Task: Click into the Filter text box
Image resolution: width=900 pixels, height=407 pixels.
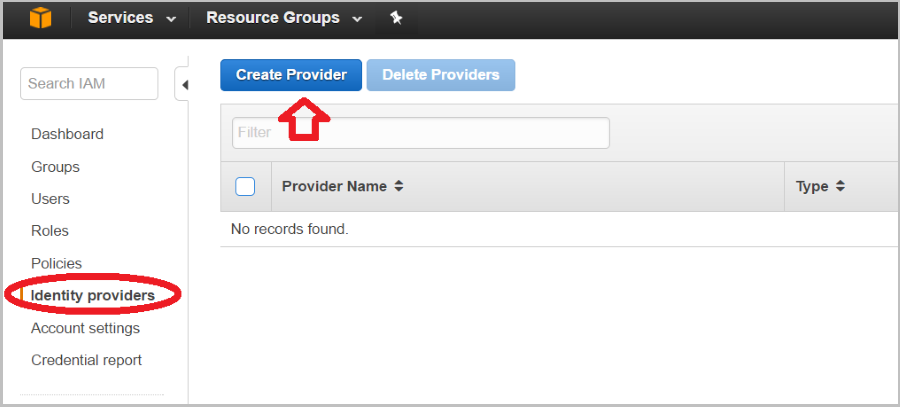Action: 421,133
